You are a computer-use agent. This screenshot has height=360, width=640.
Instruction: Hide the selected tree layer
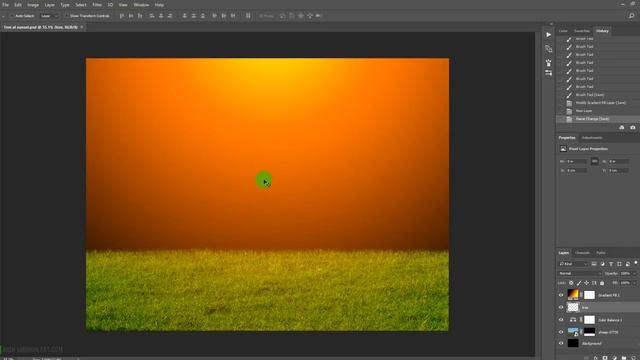pyautogui.click(x=561, y=307)
